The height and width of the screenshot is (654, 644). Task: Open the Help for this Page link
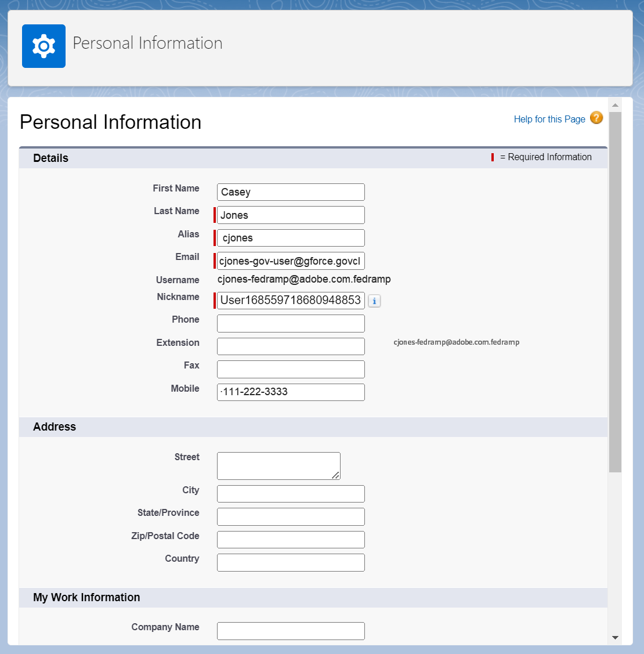point(549,118)
